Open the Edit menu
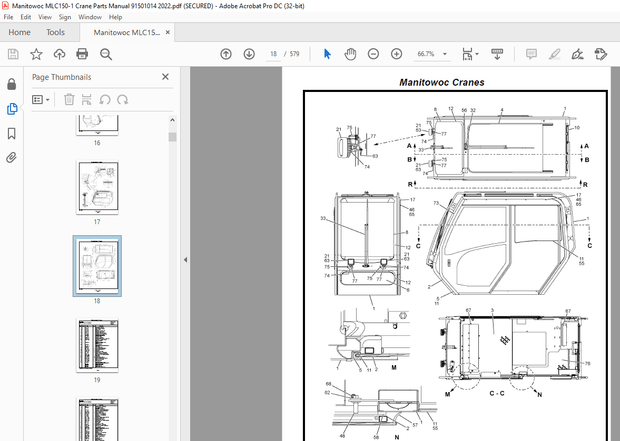This screenshot has width=620, height=441. click(x=26, y=17)
